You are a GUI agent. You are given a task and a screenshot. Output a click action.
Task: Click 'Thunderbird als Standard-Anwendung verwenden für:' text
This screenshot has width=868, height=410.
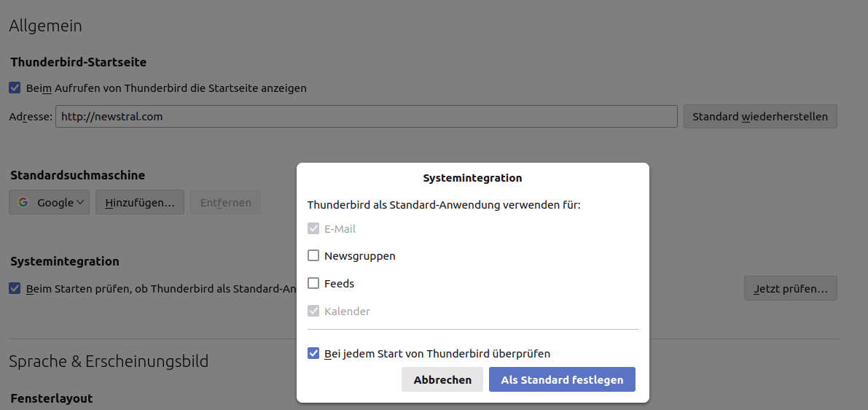(x=444, y=205)
